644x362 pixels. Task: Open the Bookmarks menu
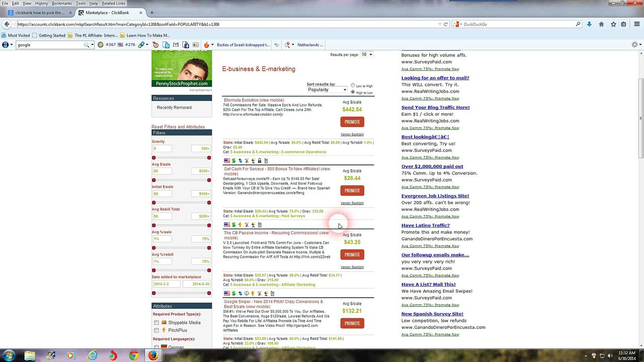(62, 3)
